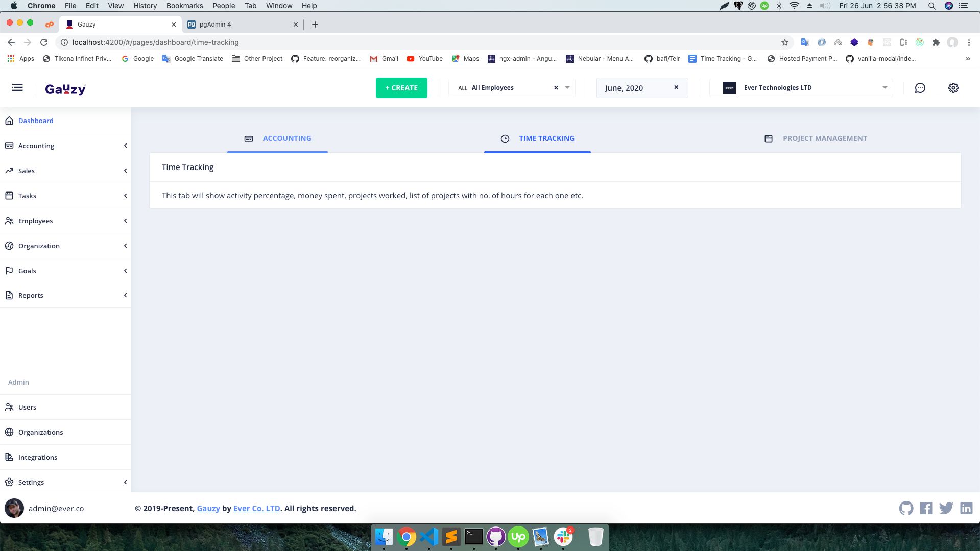Switch to the Project Management tab
This screenshot has height=551, width=980.
[x=816, y=138]
